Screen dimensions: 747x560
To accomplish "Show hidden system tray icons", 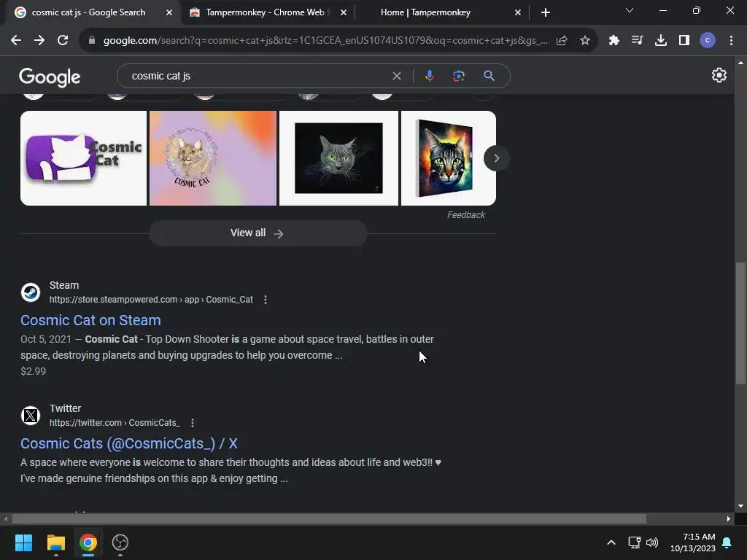I will tap(611, 542).
